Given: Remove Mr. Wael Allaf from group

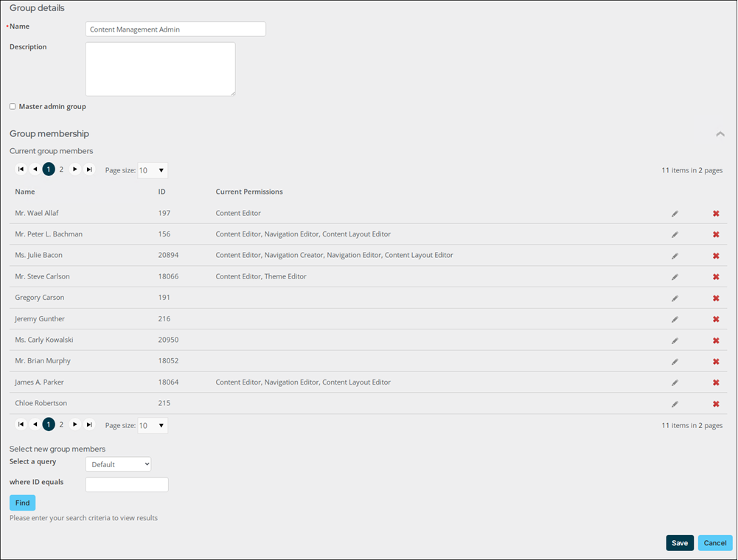Looking at the screenshot, I should point(716,214).
